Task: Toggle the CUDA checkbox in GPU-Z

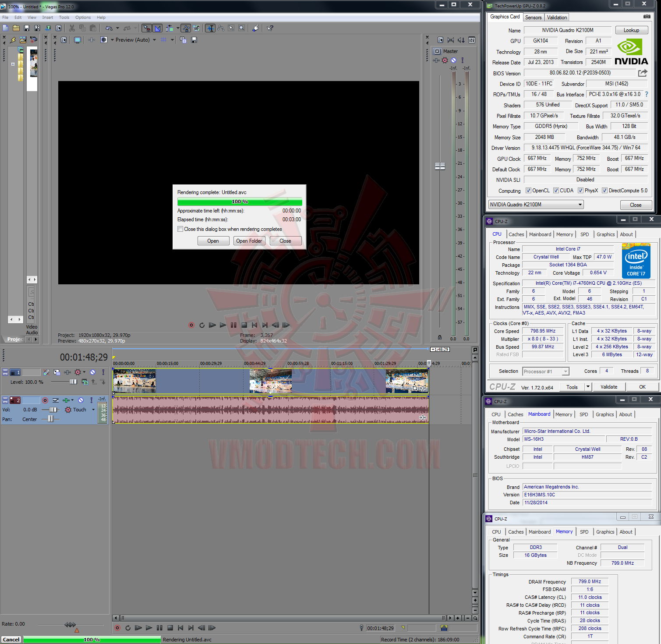Action: click(556, 191)
